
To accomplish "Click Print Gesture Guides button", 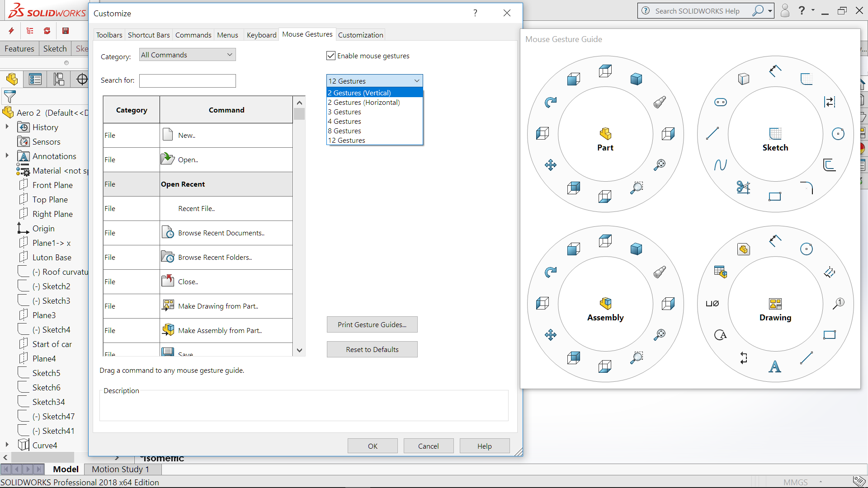I will click(372, 324).
